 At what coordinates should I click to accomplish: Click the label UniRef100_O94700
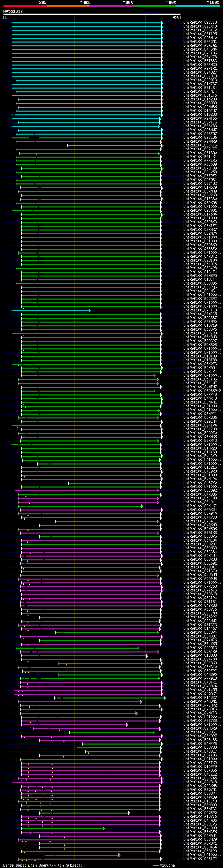(200, 659)
